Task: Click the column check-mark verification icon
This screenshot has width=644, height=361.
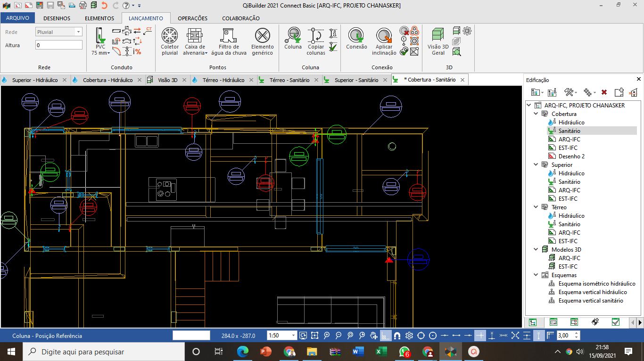Action: tap(333, 47)
